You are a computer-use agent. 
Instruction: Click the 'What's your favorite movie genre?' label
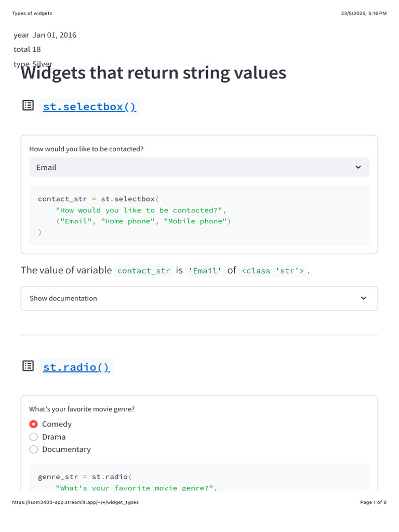pos(82,409)
